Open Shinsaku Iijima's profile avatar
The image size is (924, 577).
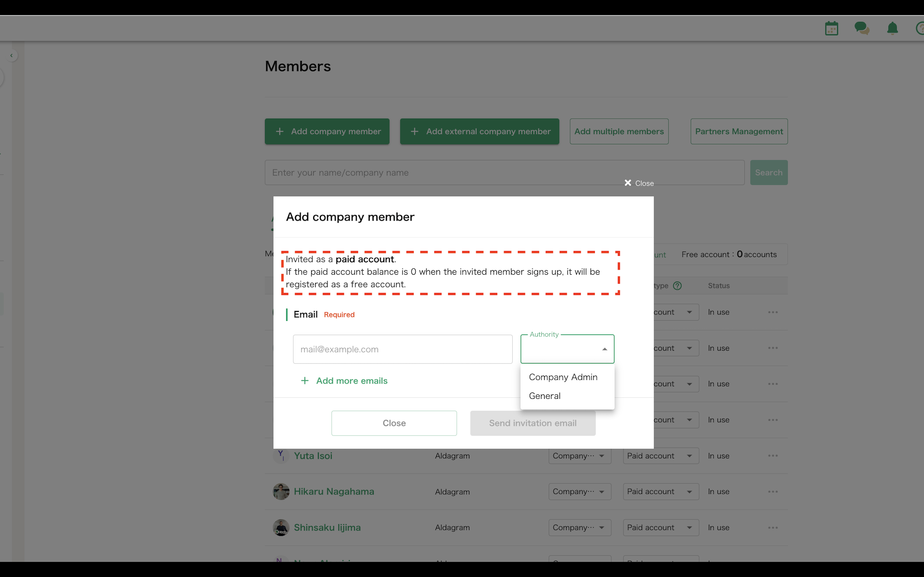click(x=281, y=527)
